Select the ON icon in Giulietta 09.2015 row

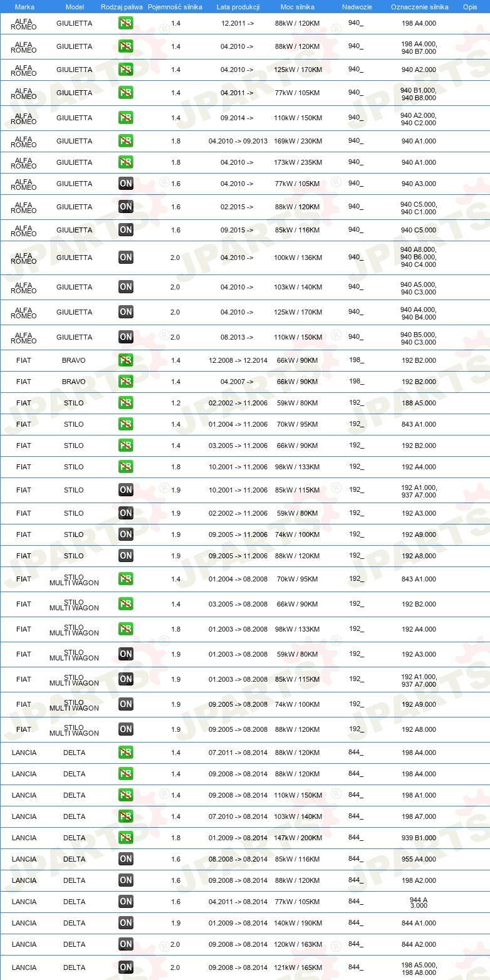pyautogui.click(x=126, y=230)
